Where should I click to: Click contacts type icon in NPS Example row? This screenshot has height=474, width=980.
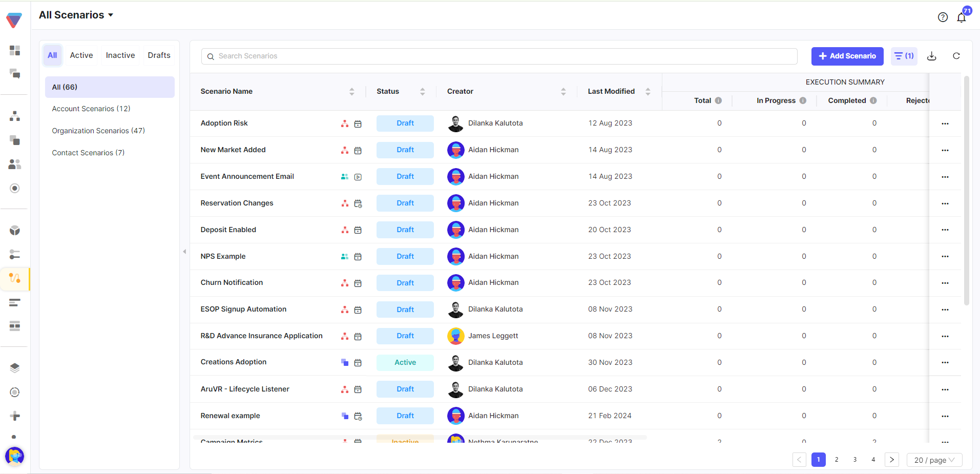tap(345, 257)
